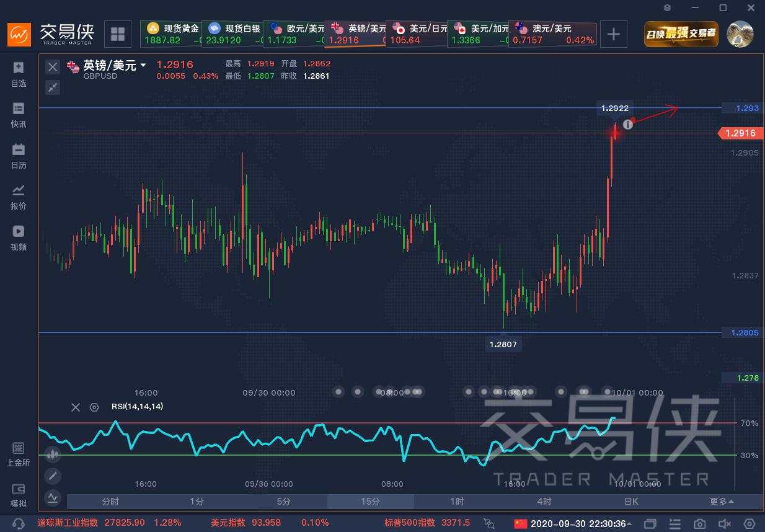Open the 快讯 news flash sidebar item

pos(19,115)
